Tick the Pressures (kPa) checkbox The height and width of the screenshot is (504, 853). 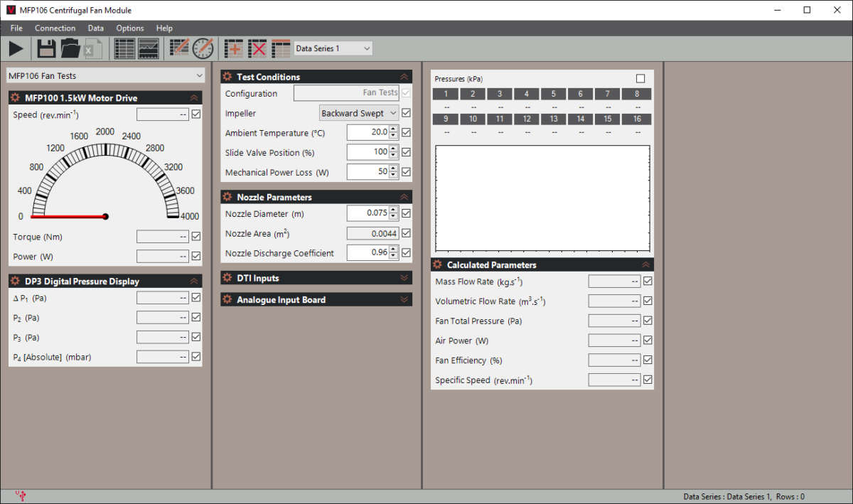pyautogui.click(x=640, y=79)
